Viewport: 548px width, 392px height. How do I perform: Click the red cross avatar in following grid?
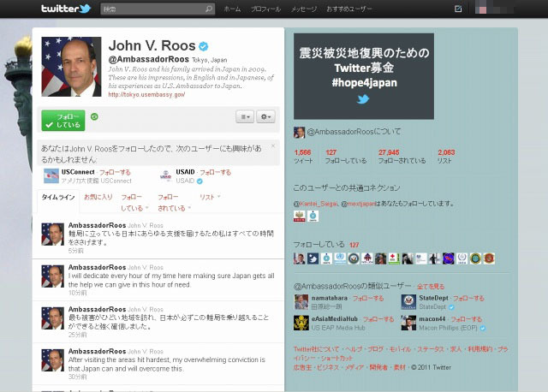pyautogui.click(x=394, y=258)
